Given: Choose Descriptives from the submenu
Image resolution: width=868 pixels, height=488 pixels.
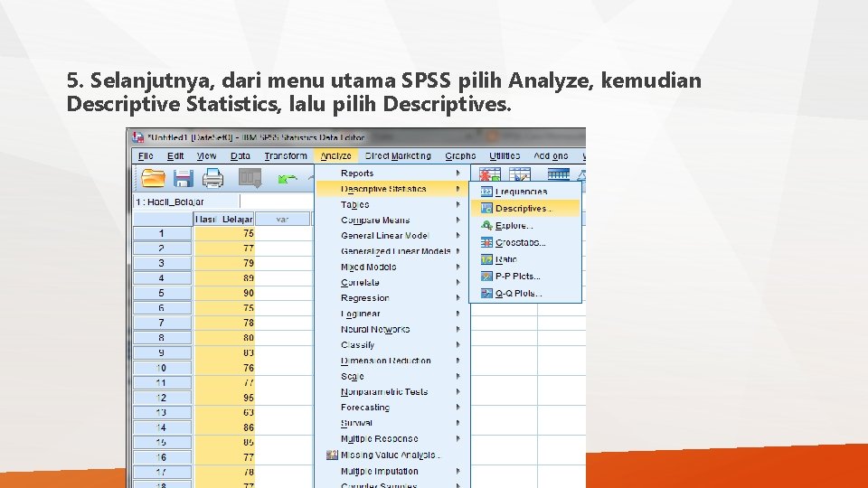Looking at the screenshot, I should tap(525, 209).
